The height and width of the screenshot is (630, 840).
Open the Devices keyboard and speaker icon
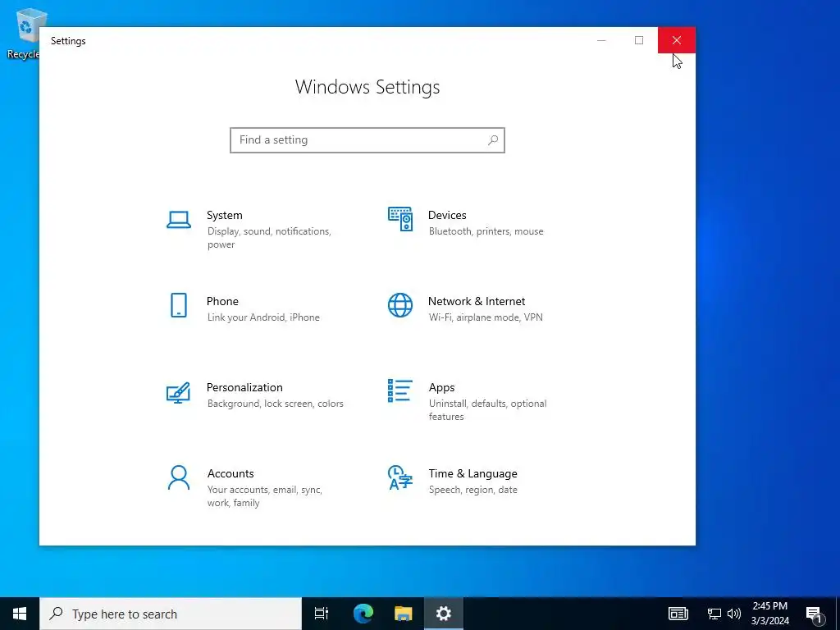tap(400, 219)
